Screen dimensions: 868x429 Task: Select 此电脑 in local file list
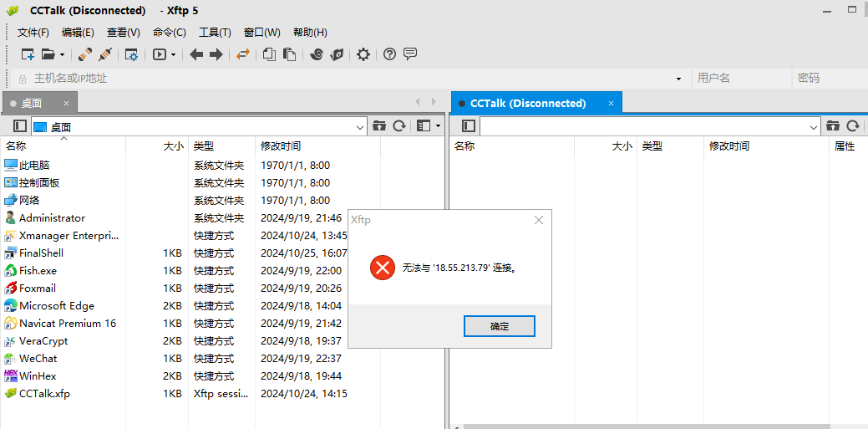pos(35,166)
